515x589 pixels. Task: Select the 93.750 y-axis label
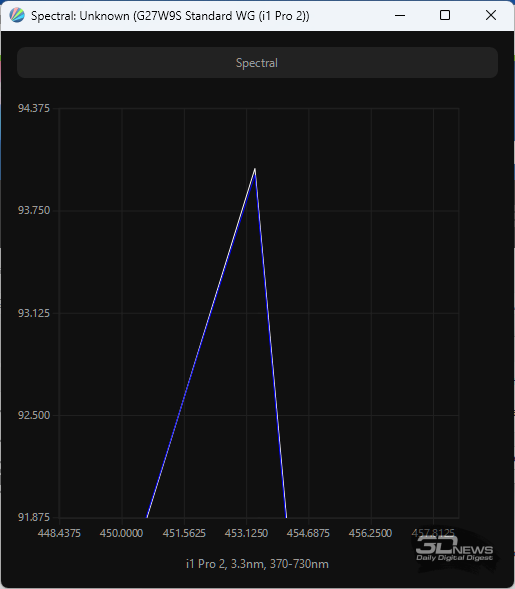[x=34, y=210]
